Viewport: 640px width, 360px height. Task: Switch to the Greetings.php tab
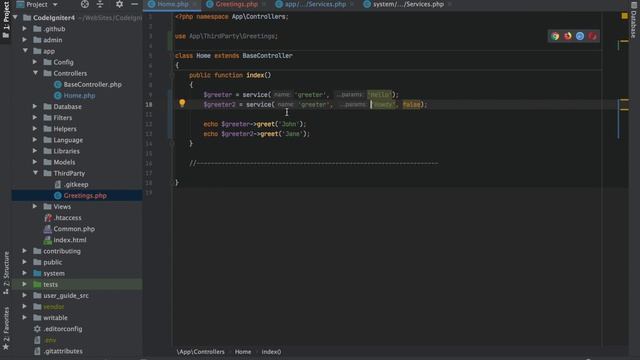coord(236,4)
